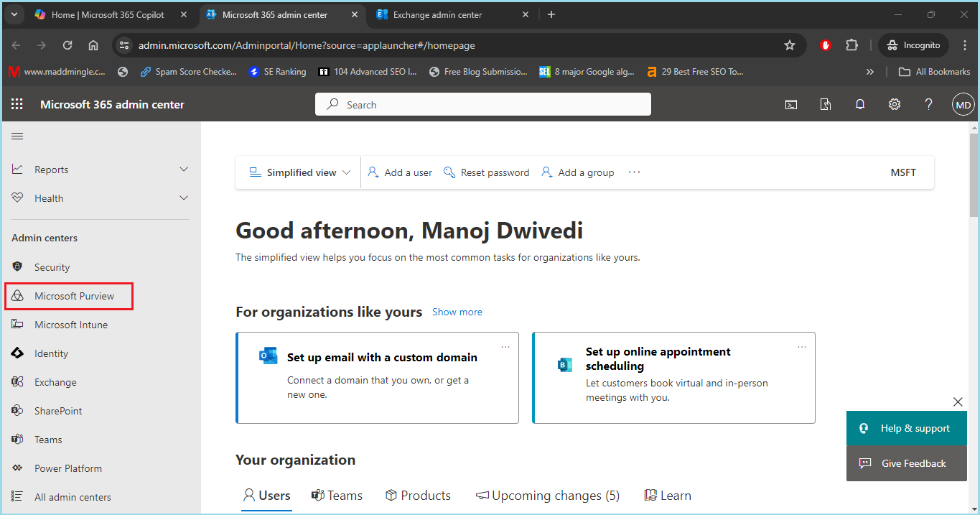Image resolution: width=980 pixels, height=515 pixels.
Task: Open Cloud Shell icon in header
Action: (790, 104)
